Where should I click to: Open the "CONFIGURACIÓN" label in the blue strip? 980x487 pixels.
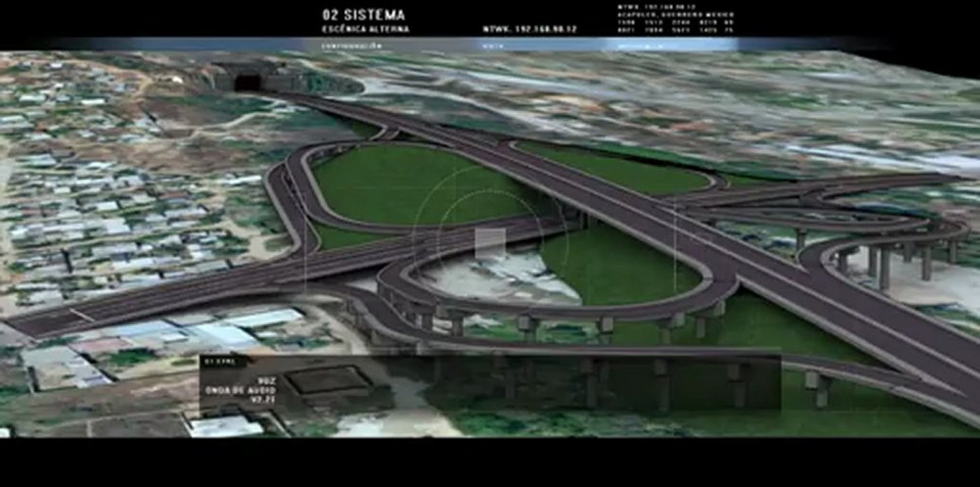352,46
